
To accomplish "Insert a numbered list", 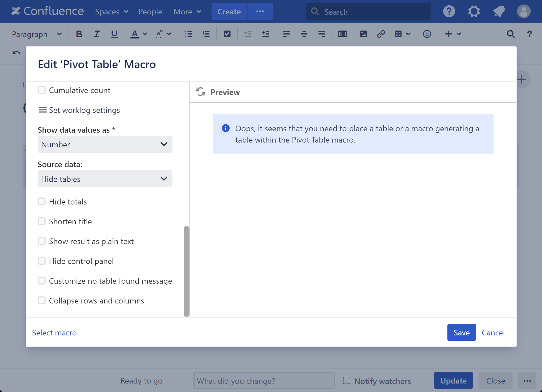I will [206, 34].
